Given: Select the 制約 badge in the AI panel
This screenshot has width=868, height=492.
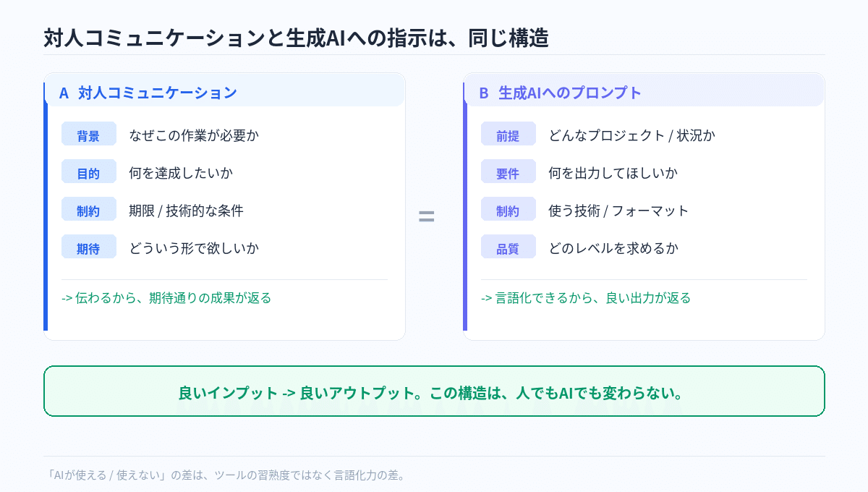Looking at the screenshot, I should (508, 209).
